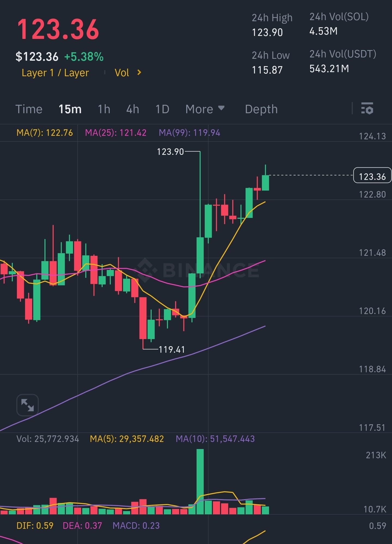Viewport: 392px width, 544px height.
Task: Select the 1D interval
Action: [162, 109]
